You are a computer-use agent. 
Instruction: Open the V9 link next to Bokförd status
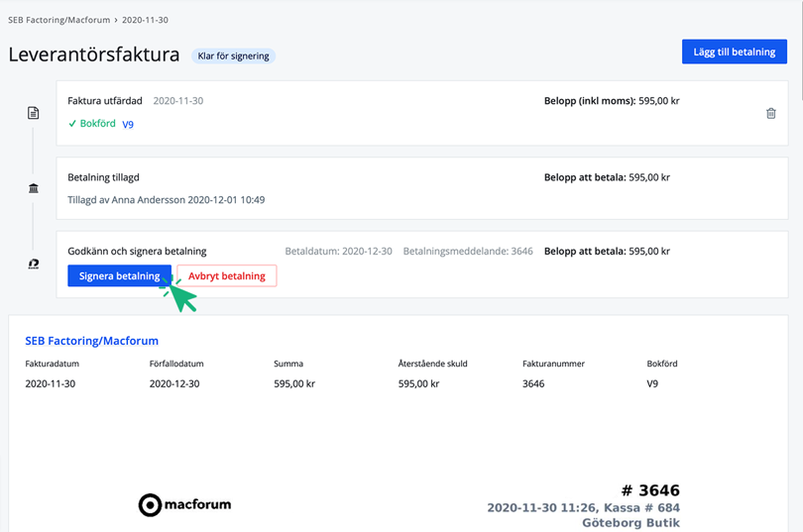pyautogui.click(x=128, y=124)
